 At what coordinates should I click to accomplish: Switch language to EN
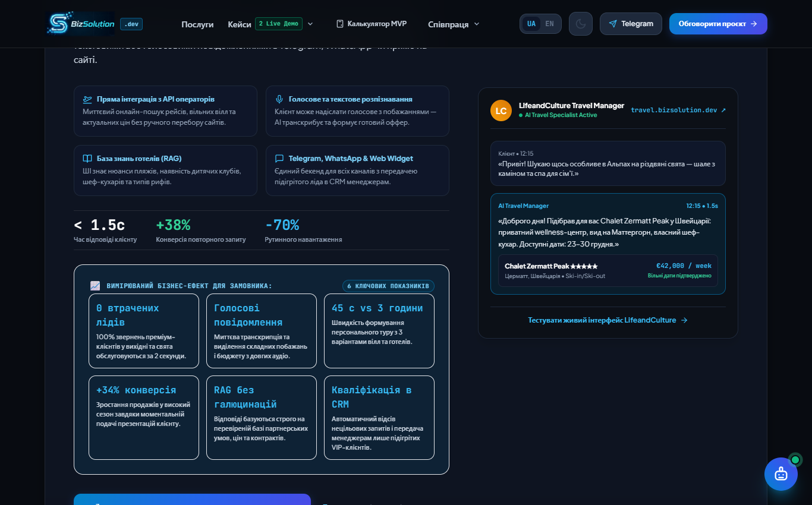coord(550,24)
